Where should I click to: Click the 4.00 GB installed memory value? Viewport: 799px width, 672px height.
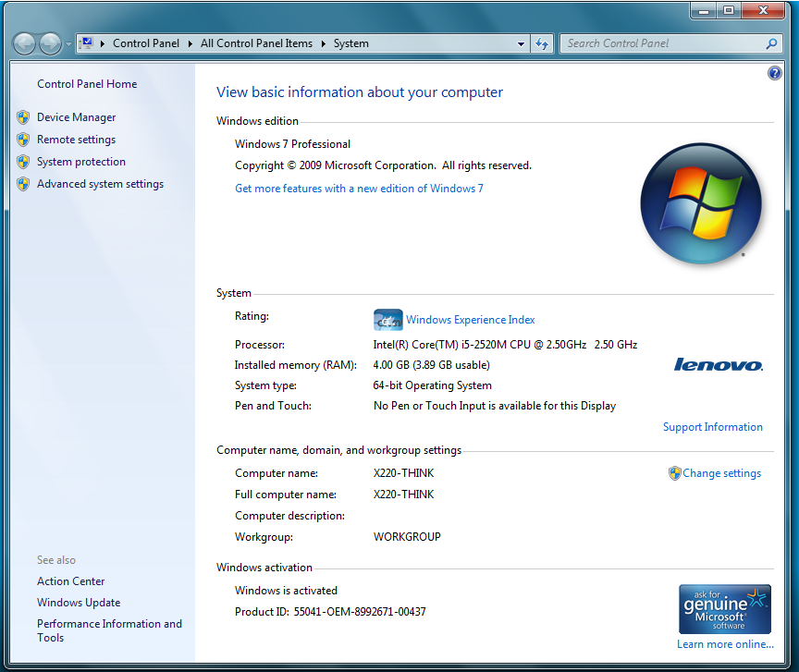click(431, 365)
